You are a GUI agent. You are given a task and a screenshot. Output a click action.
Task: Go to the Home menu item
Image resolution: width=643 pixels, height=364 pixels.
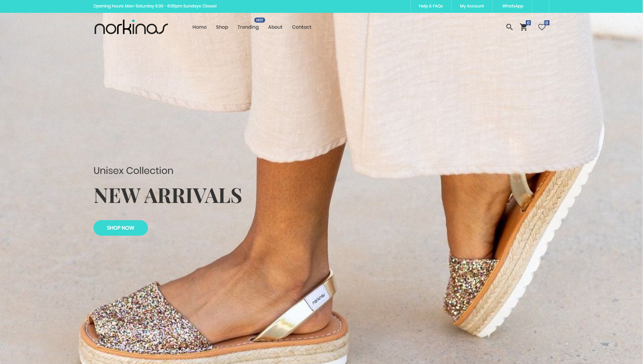[199, 27]
